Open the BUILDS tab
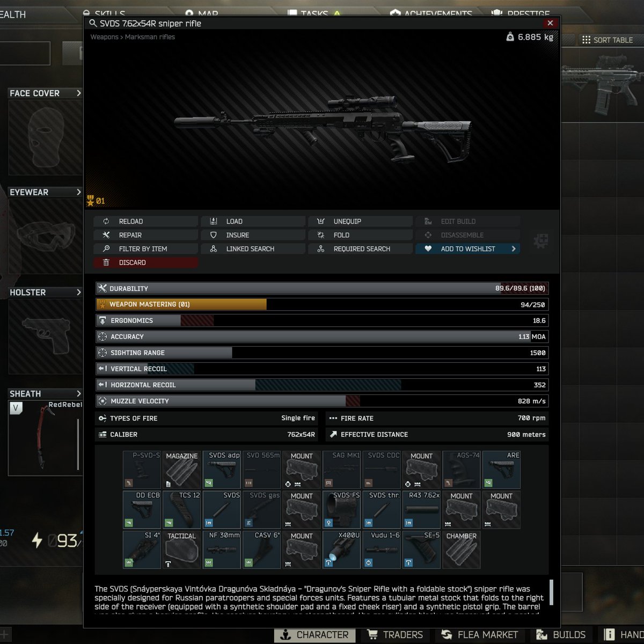 coord(561,635)
